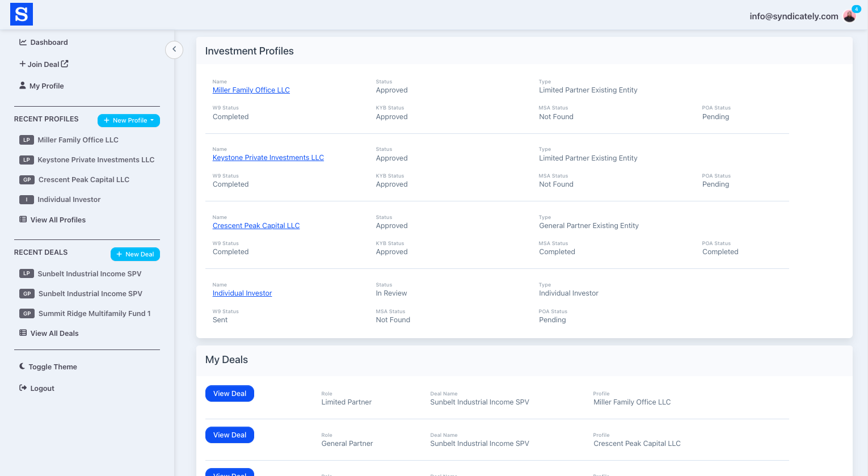Select Summit Ridge Multifamily Fund 1 in sidebar
Screen dimensions: 868x476
[94, 314]
